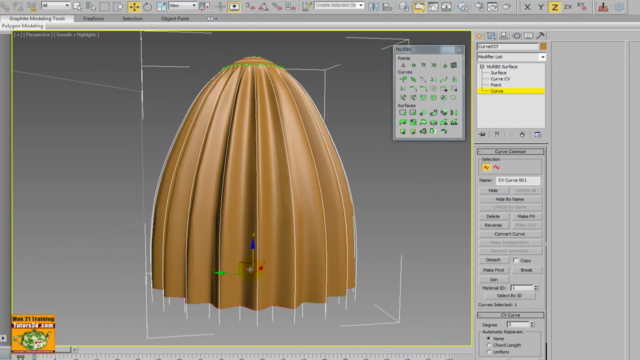
Task: Select Surface sub-object level
Action: tap(498, 73)
